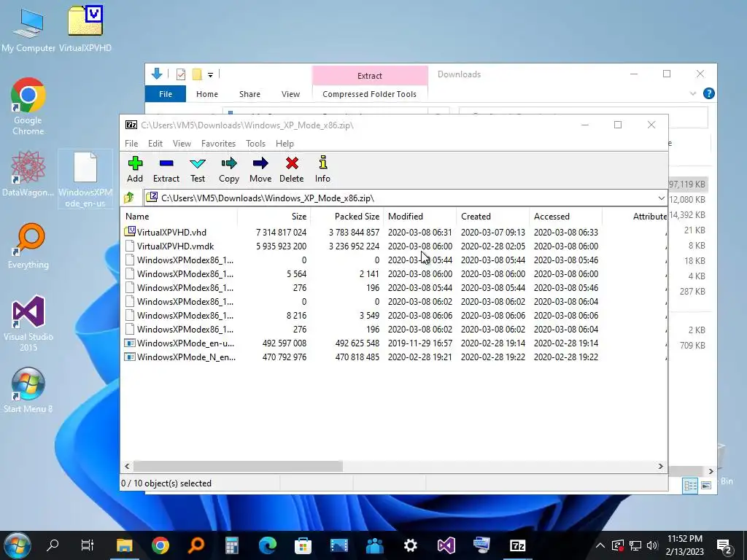The height and width of the screenshot is (560, 747).
Task: Open the Tools menu in 7-Zip
Action: tap(255, 144)
